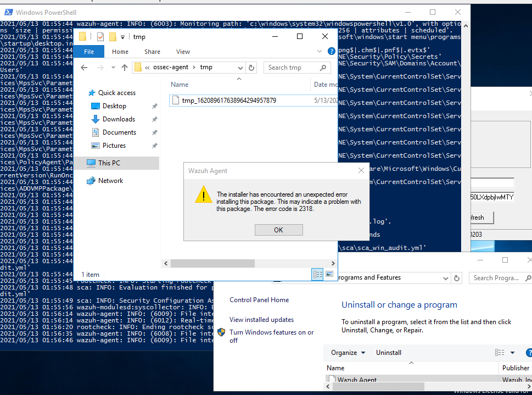Unpin Downloads using its pin icon

(x=154, y=119)
